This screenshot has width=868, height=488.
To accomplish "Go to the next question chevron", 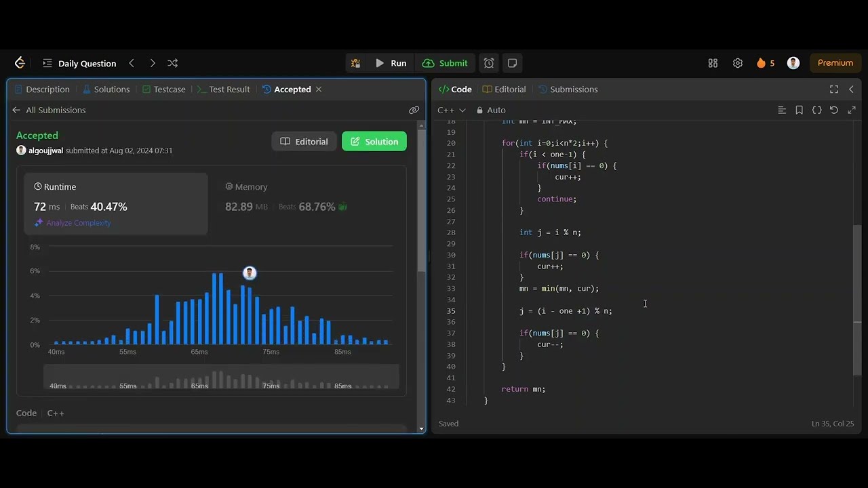I will [x=153, y=63].
